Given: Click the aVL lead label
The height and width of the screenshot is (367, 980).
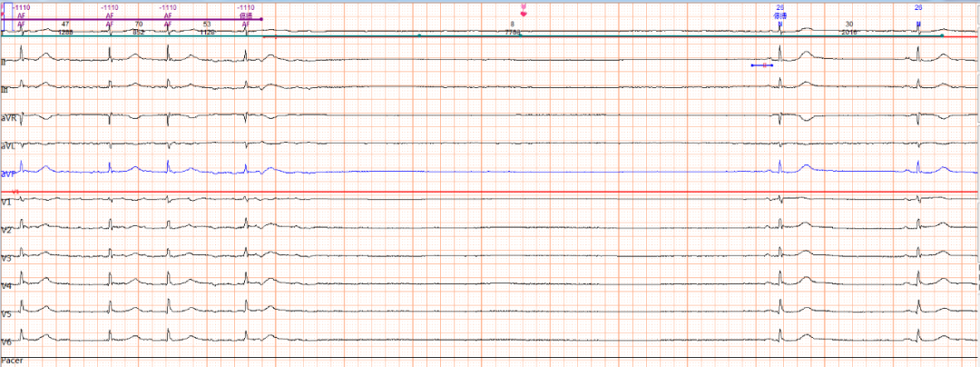Looking at the screenshot, I should [x=7, y=146].
